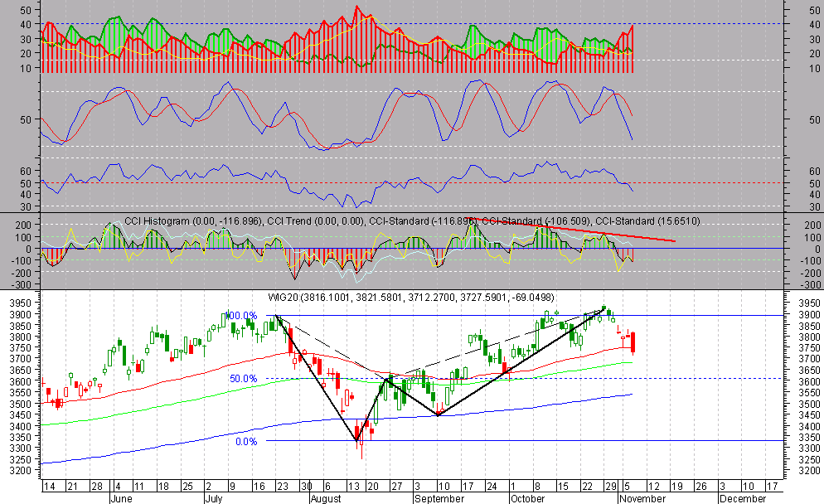Click the 100.0% Fibonacci label
This screenshot has height=504, width=824.
click(242, 315)
